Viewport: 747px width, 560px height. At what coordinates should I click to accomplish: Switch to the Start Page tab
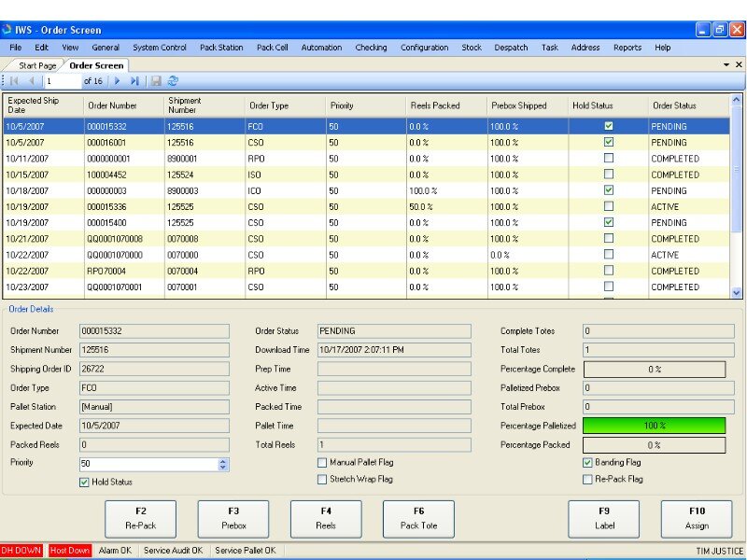click(37, 65)
